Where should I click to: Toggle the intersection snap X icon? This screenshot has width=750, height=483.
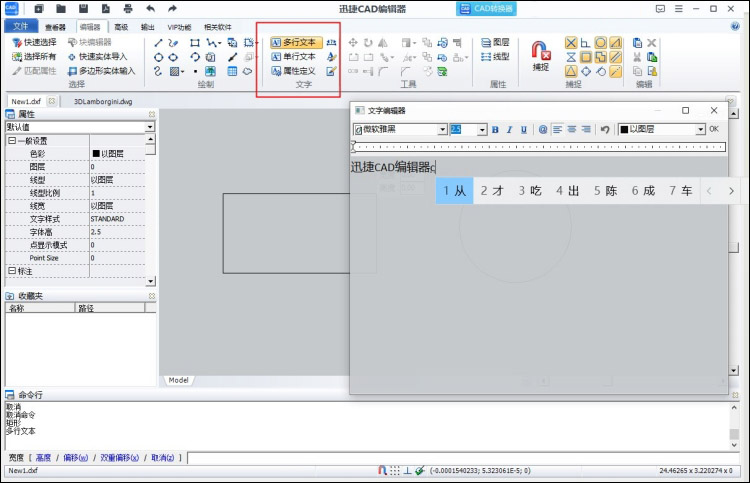tap(571, 43)
